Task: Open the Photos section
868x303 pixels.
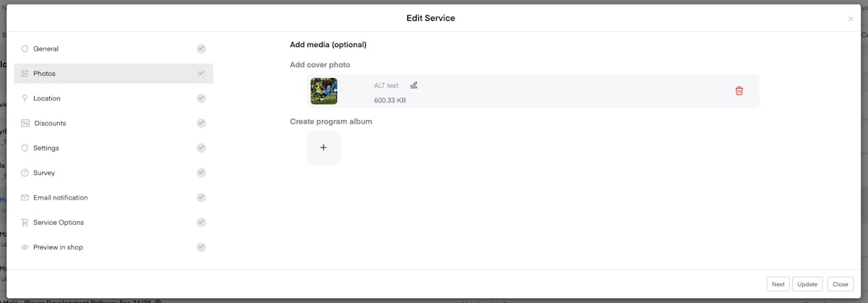Action: (45, 74)
